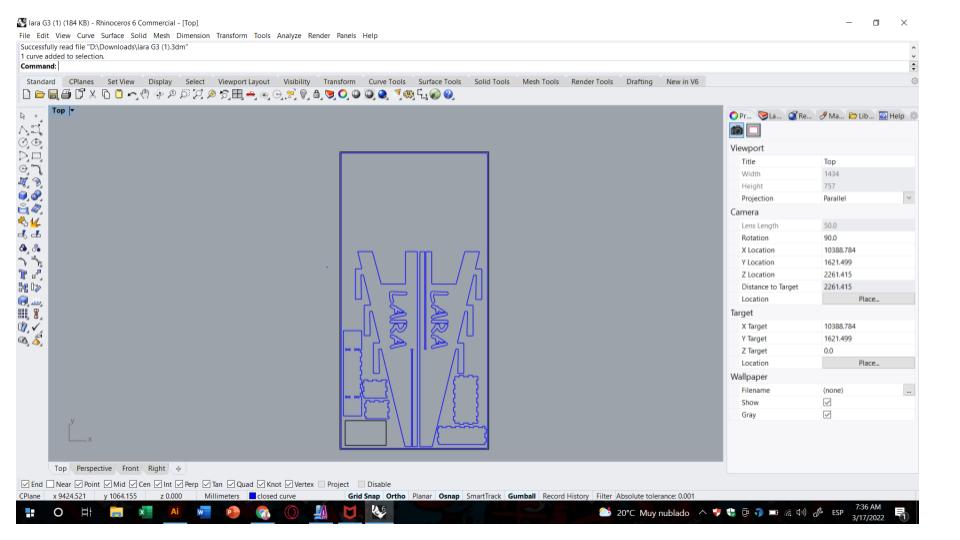
Task: Click the Hide objects light bulb icon
Action: point(302,94)
